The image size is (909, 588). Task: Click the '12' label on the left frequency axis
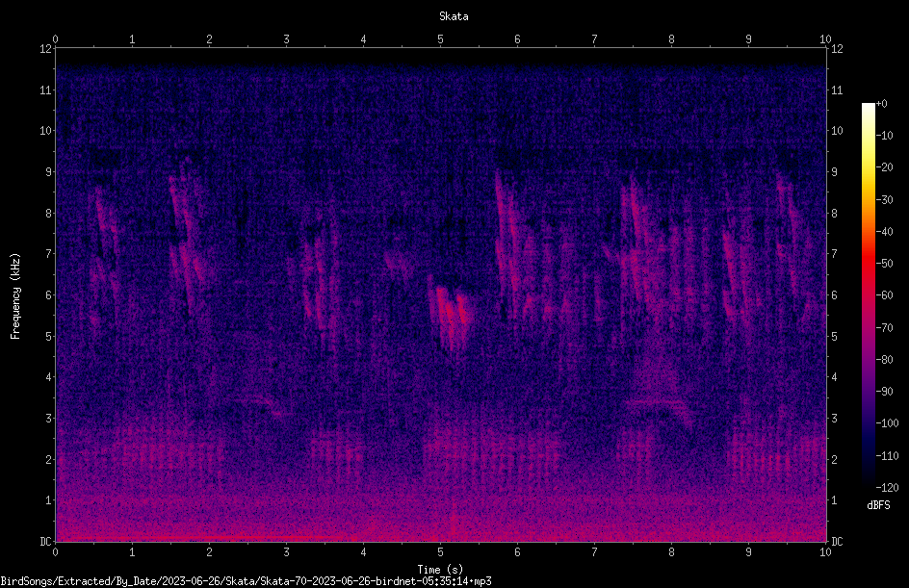(45, 49)
